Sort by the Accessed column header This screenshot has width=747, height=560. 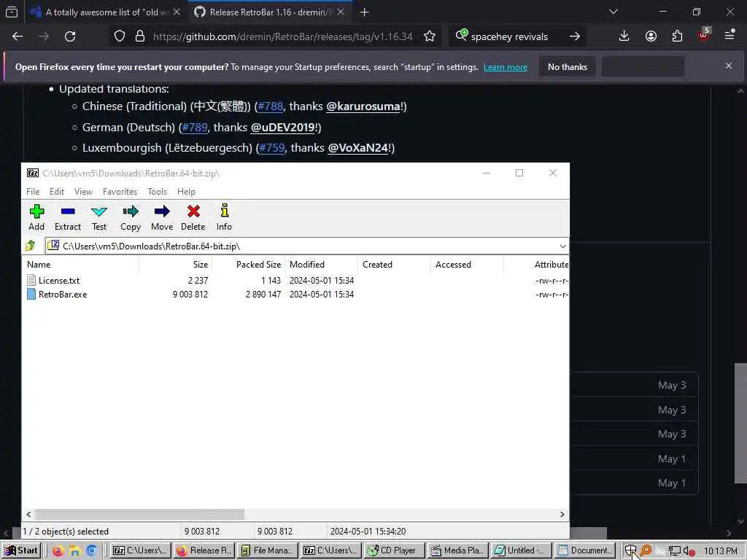(x=467, y=264)
